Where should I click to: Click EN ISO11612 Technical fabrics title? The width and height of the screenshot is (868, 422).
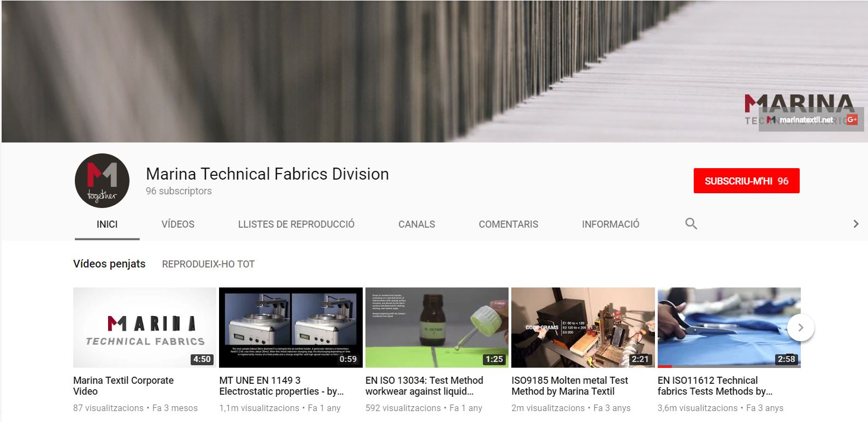click(715, 386)
